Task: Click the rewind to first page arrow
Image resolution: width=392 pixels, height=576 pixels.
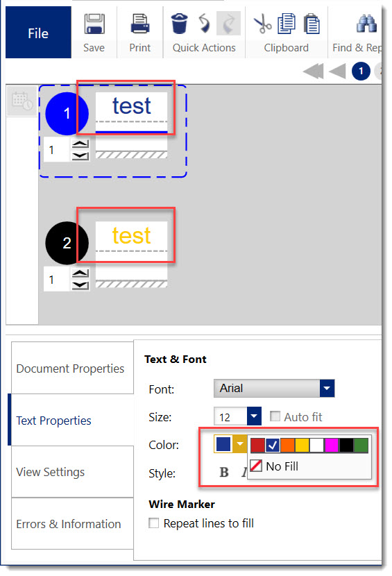Action: click(x=314, y=71)
